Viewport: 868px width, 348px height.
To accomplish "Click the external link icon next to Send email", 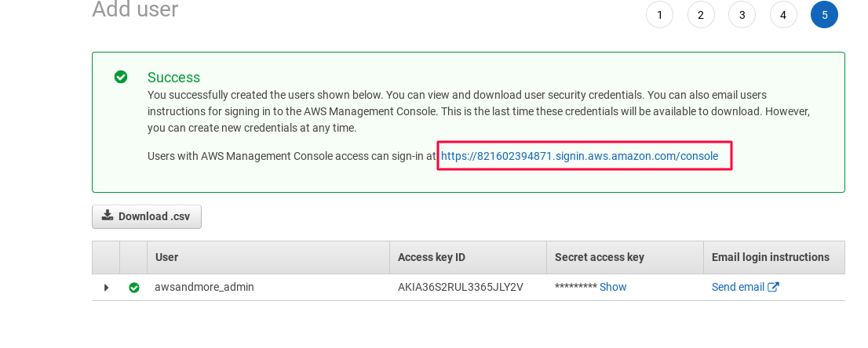I will 773,287.
